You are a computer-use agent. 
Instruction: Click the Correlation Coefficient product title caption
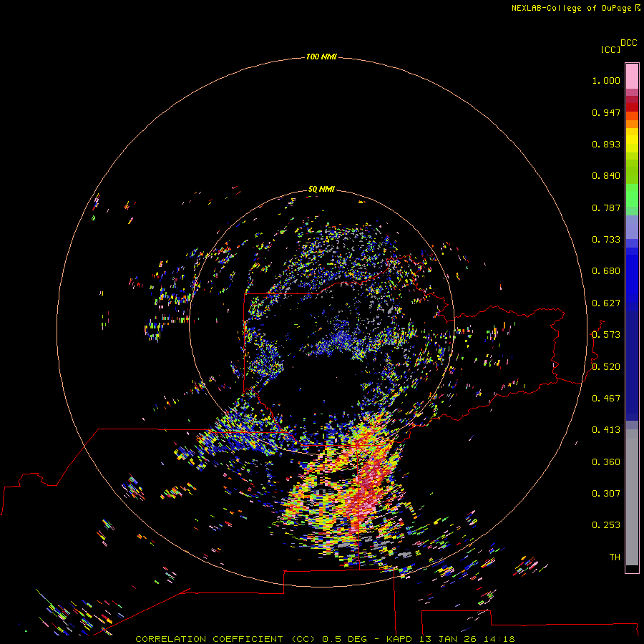325,639
